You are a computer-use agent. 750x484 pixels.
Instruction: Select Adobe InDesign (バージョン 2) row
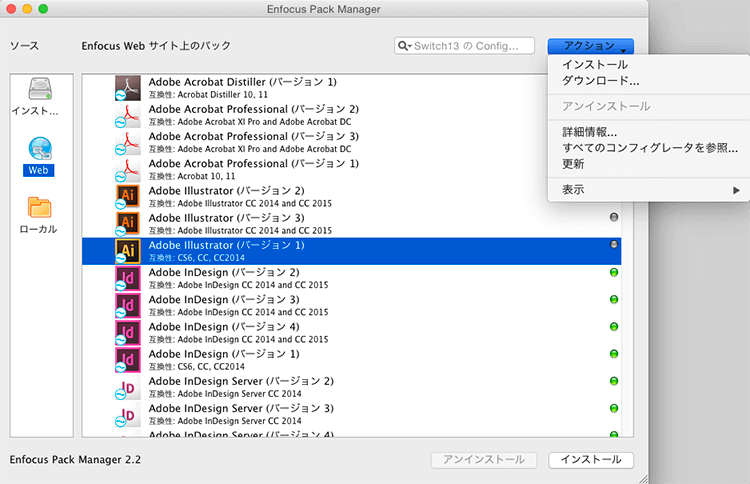(352, 279)
